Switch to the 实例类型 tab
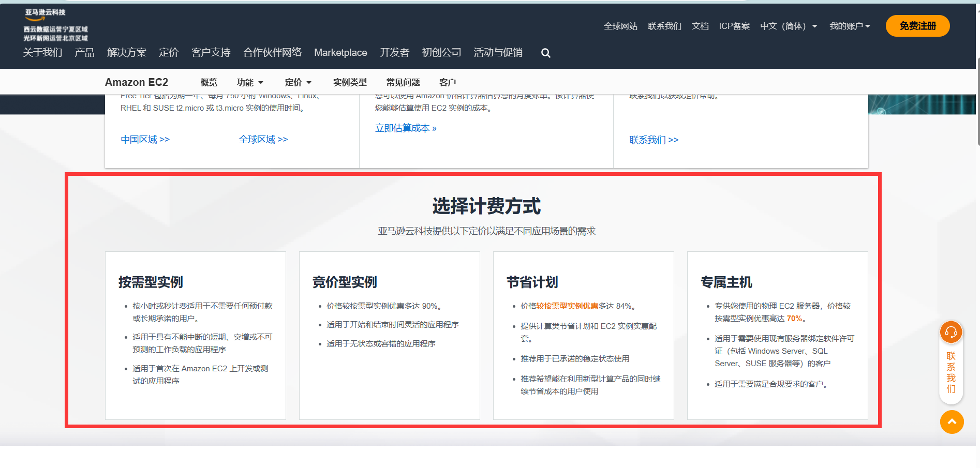Image resolution: width=980 pixels, height=468 pixels. pyautogui.click(x=350, y=82)
